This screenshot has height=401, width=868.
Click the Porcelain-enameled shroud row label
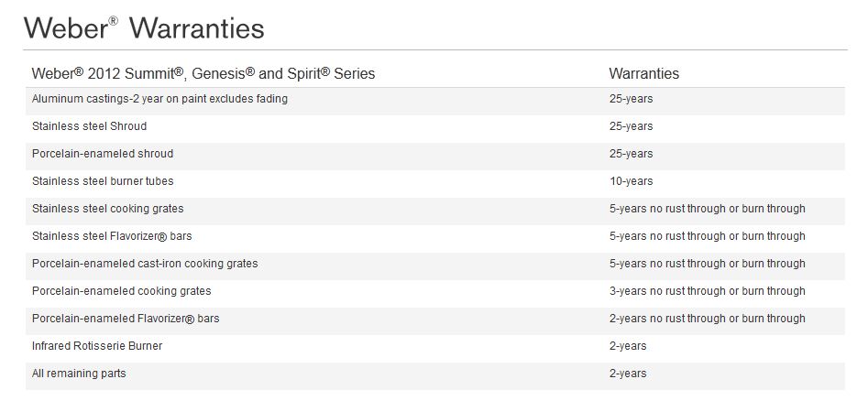(103, 154)
